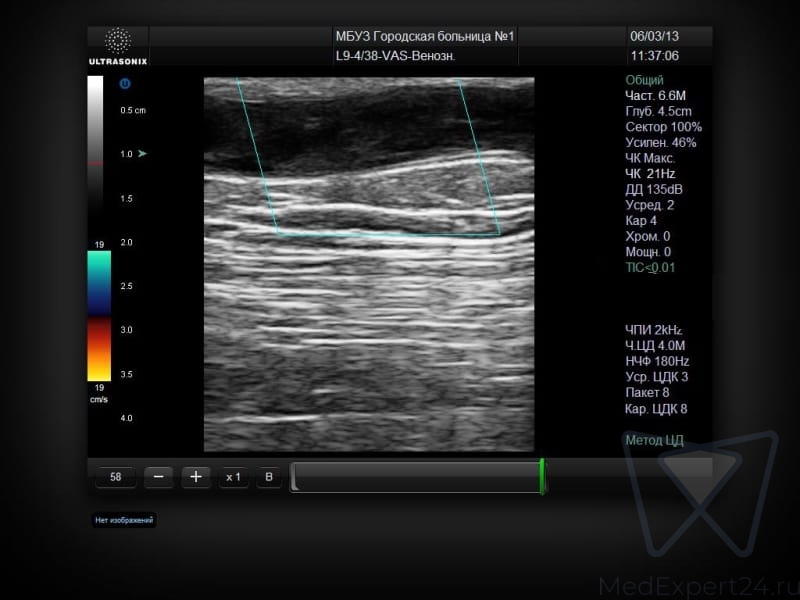This screenshot has height=600, width=800.
Task: Click the blue probe orientation marker
Action: point(125,84)
